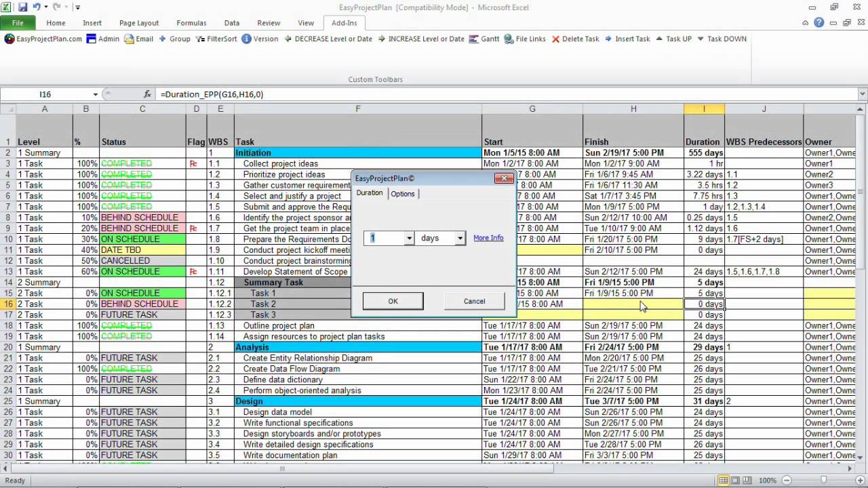Click the zoom out minus button
The height and width of the screenshot is (488, 868).
[x=788, y=480]
